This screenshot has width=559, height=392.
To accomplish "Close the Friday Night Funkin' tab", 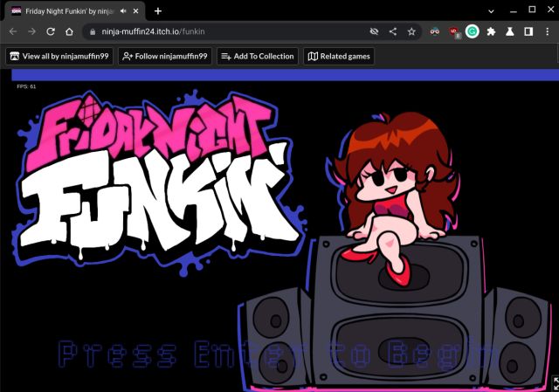I will 136,11.
